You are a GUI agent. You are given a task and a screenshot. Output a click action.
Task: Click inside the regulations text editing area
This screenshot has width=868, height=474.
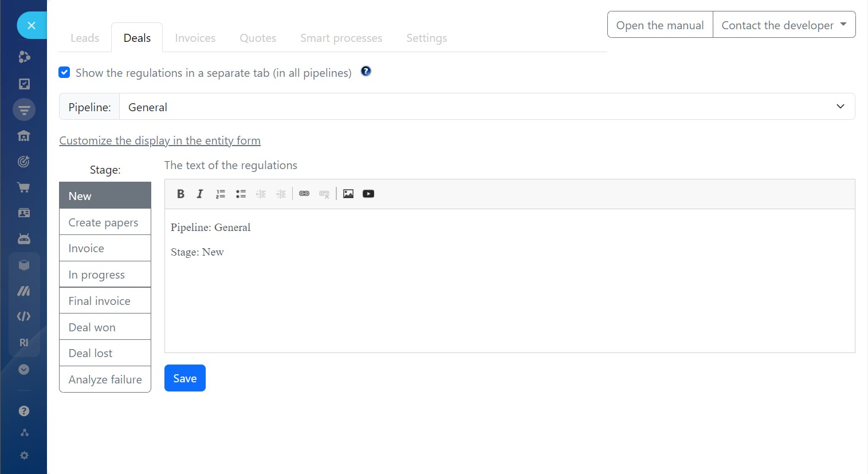pos(509,298)
